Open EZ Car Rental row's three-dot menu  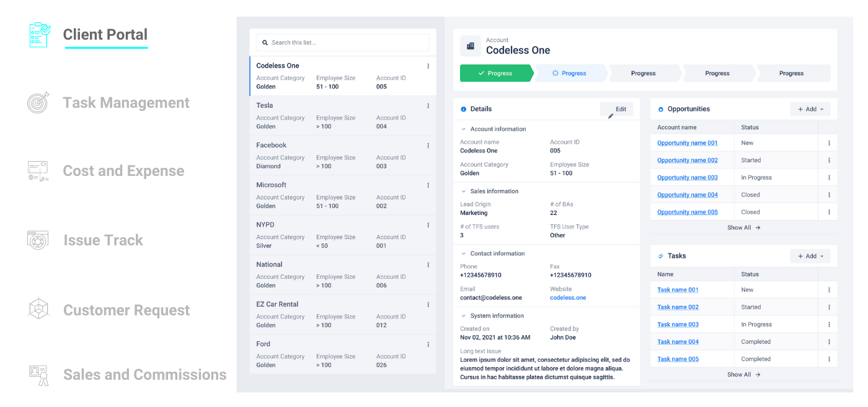pyautogui.click(x=428, y=304)
